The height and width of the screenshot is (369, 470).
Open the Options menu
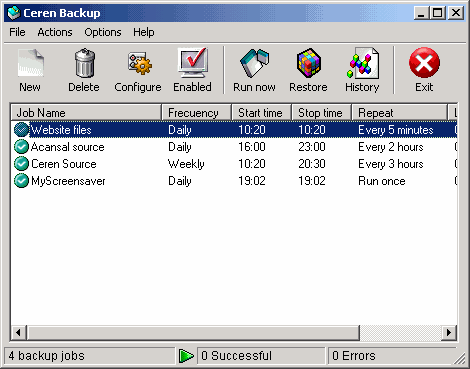click(103, 32)
